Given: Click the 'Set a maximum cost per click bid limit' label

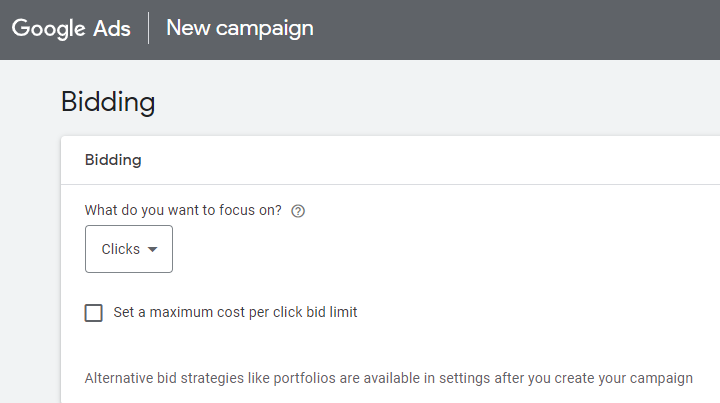Looking at the screenshot, I should [x=235, y=312].
